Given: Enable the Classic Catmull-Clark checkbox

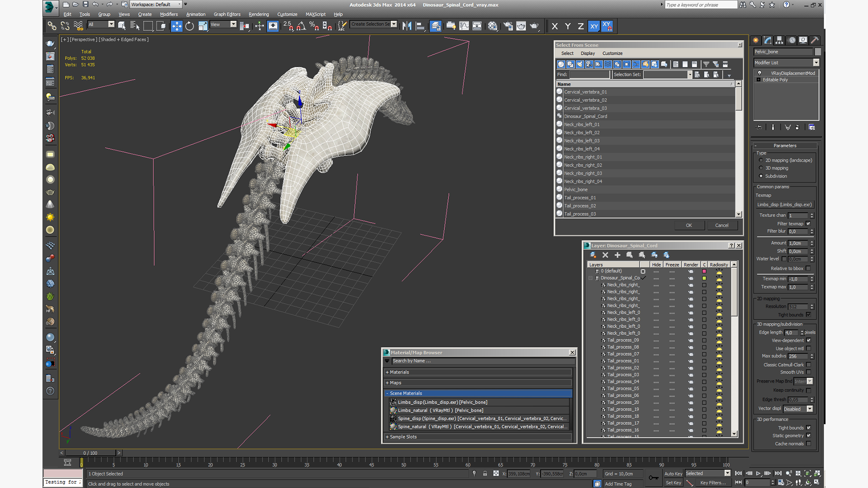Looking at the screenshot, I should [808, 365].
